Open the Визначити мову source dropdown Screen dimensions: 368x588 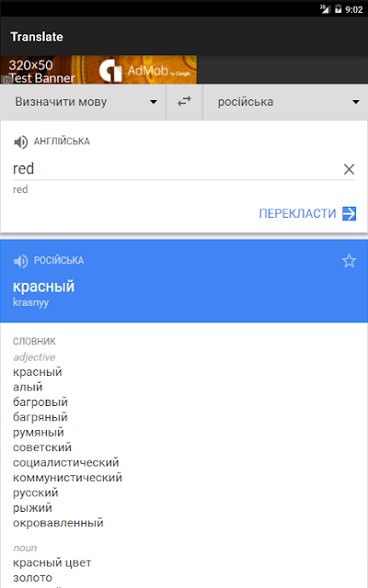pos(83,102)
